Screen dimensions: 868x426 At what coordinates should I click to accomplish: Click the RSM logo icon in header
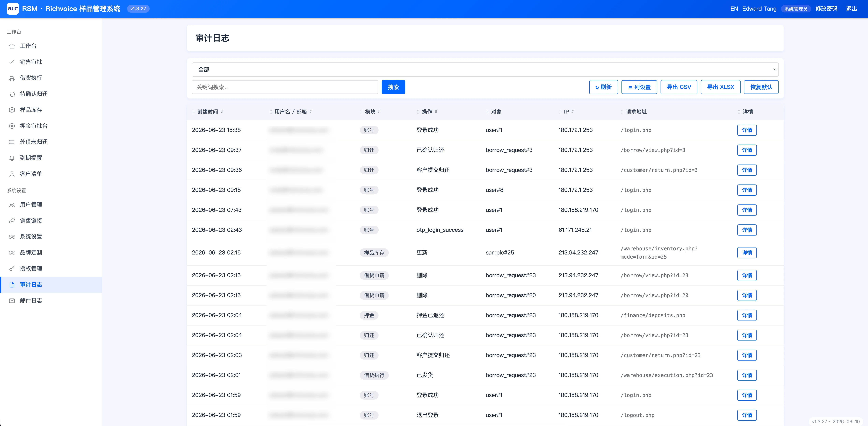[x=12, y=9]
